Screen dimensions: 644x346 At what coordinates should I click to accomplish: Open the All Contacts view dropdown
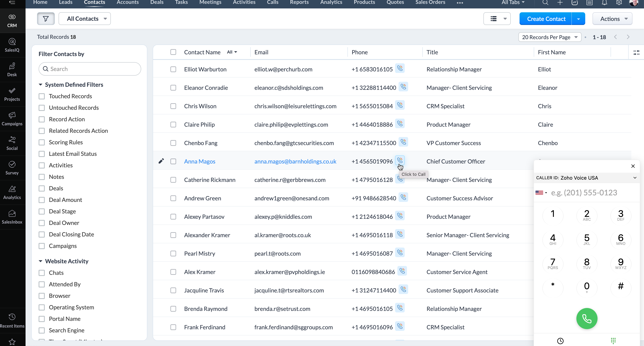point(85,18)
